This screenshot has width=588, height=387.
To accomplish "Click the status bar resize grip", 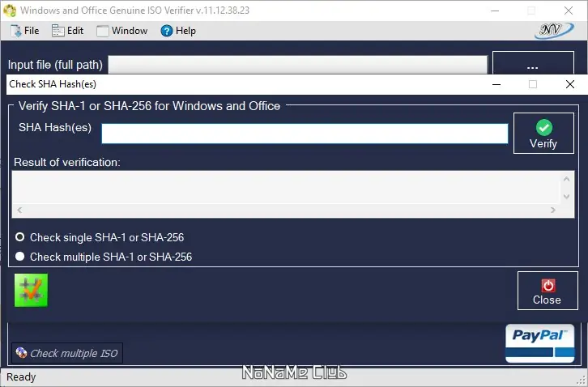I will tap(582, 381).
